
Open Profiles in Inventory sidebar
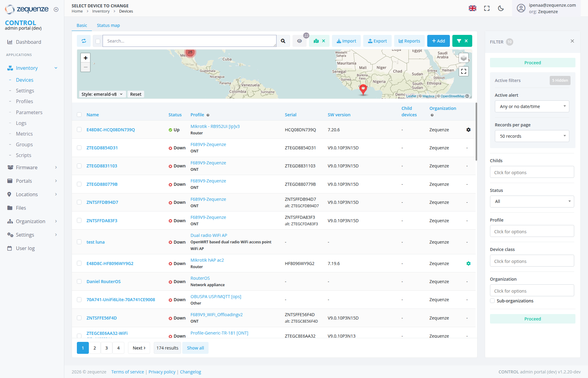tap(24, 101)
